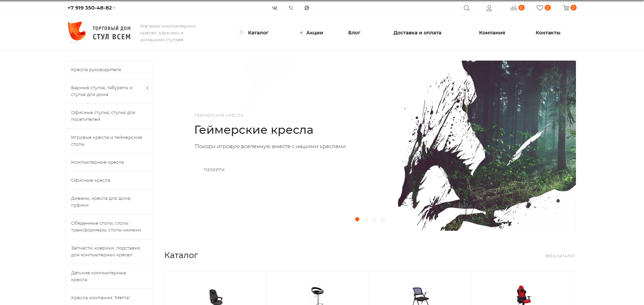
Task: Open the red gaming chair thumbnail
Action: 523,295
